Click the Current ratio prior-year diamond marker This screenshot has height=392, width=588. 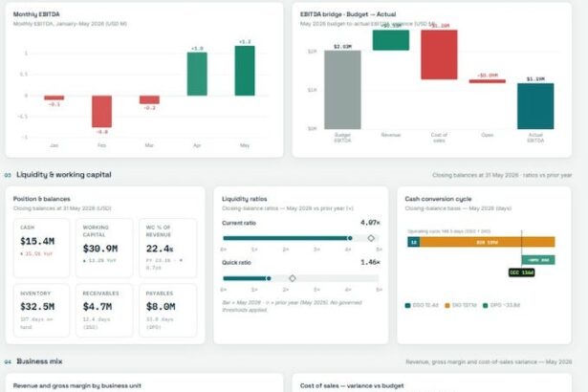click(371, 238)
